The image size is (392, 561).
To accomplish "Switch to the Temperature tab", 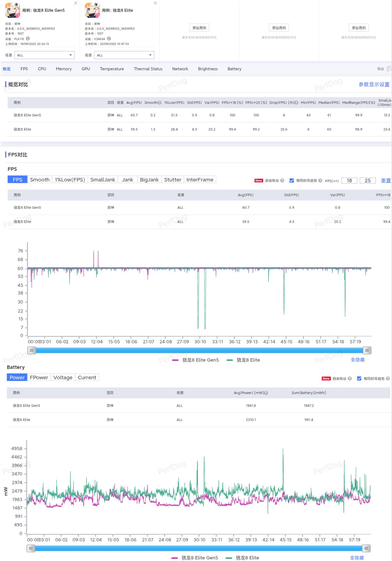I will click(x=112, y=69).
